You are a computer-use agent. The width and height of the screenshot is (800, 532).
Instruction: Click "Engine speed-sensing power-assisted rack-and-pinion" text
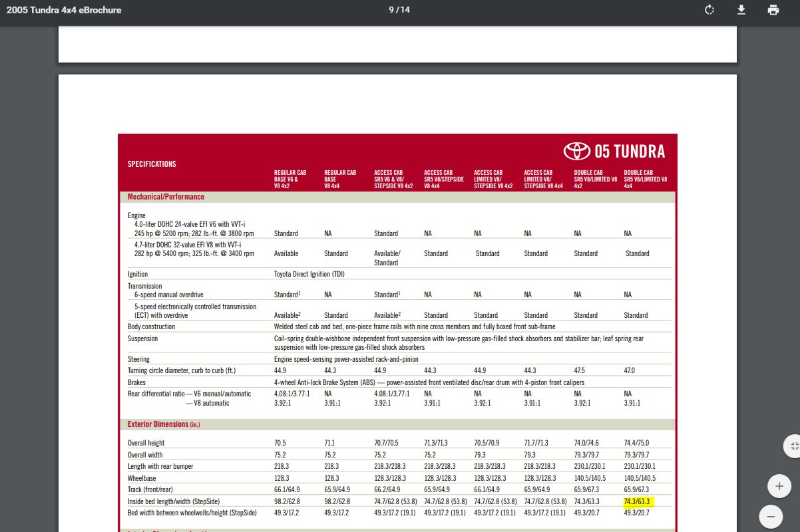click(x=346, y=359)
